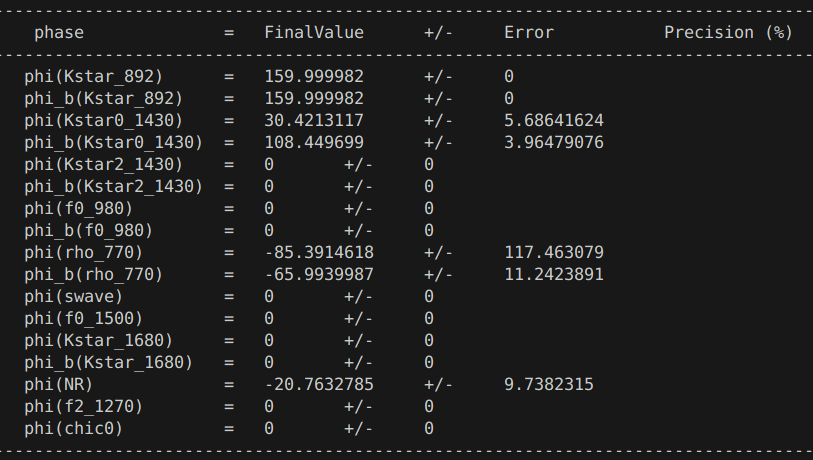Click 159.999982 in the phi_b(Kstar_892) row

tap(314, 99)
